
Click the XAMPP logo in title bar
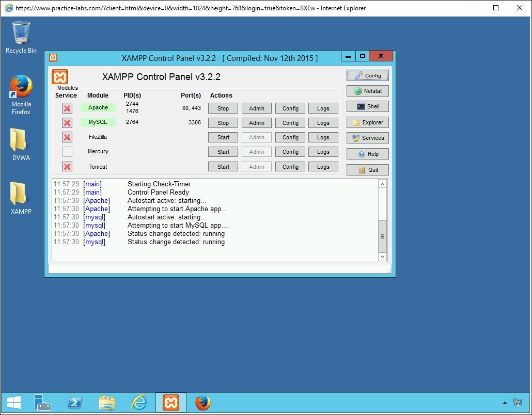[53, 58]
